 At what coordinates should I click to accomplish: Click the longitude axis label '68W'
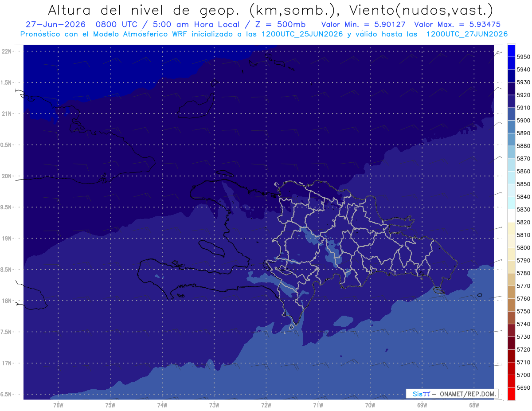[x=473, y=405]
